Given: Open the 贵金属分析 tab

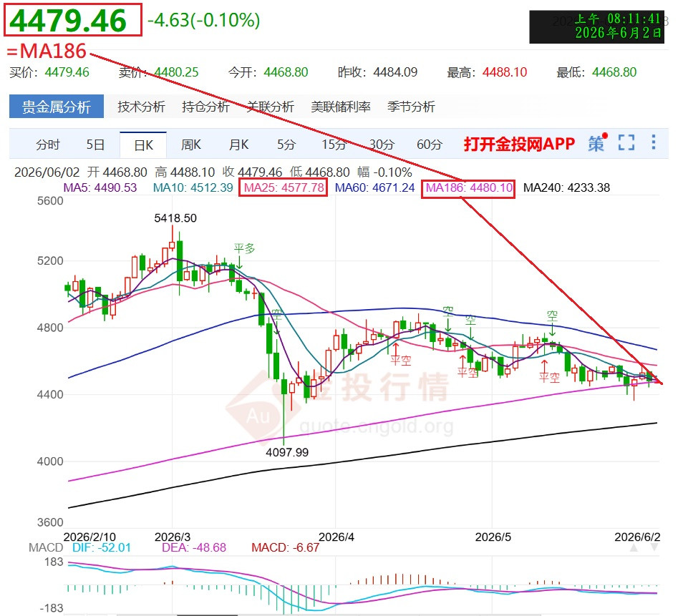Looking at the screenshot, I should [x=57, y=107].
